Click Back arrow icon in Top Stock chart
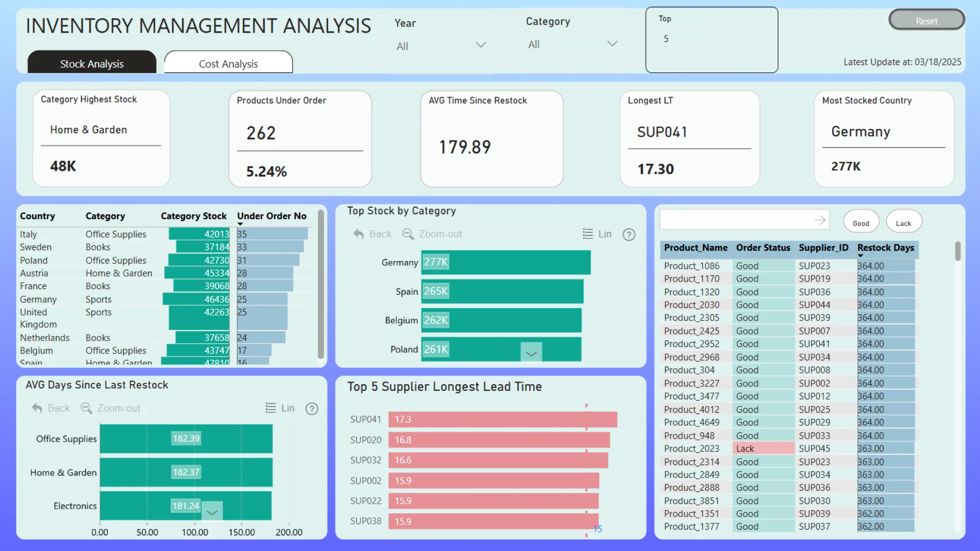The height and width of the screenshot is (551, 980). [359, 234]
